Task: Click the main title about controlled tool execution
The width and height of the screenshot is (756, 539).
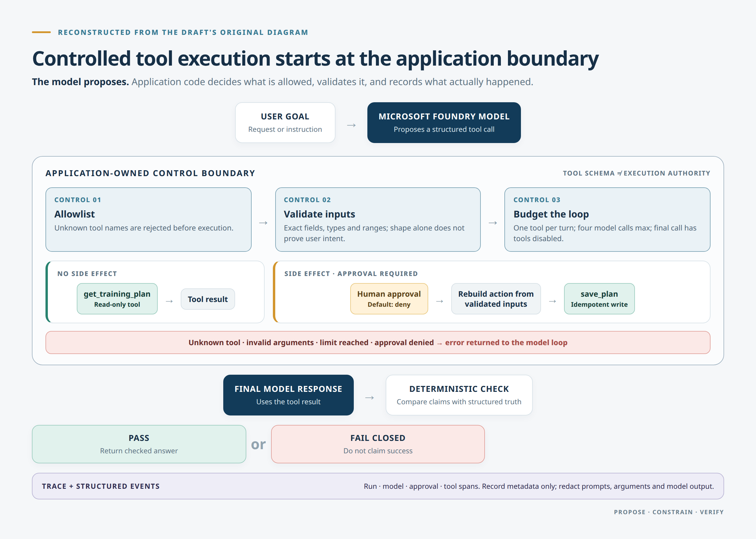Action: (x=315, y=59)
